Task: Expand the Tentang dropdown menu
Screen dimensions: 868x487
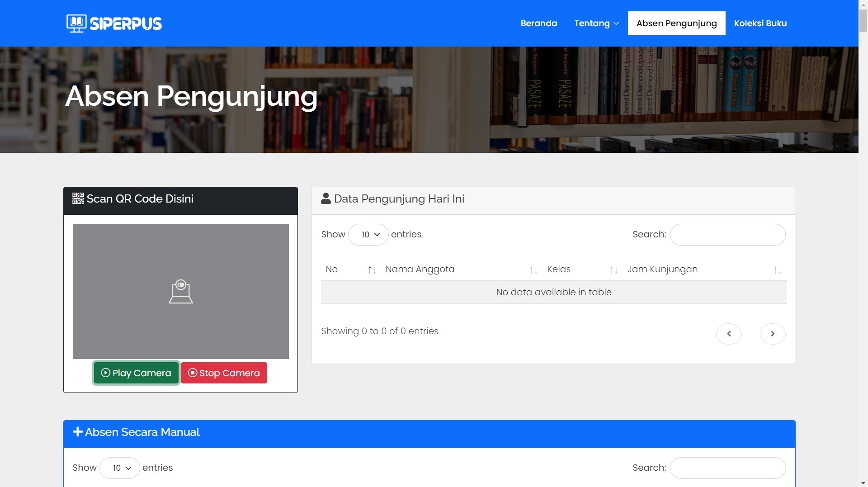Action: [x=596, y=24]
